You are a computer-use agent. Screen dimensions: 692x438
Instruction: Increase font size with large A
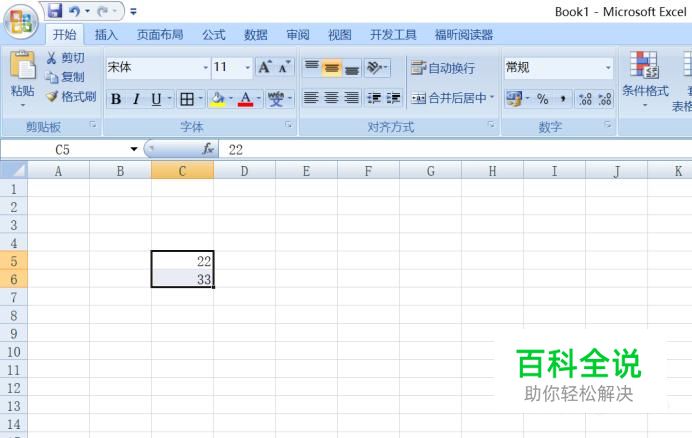[x=265, y=68]
